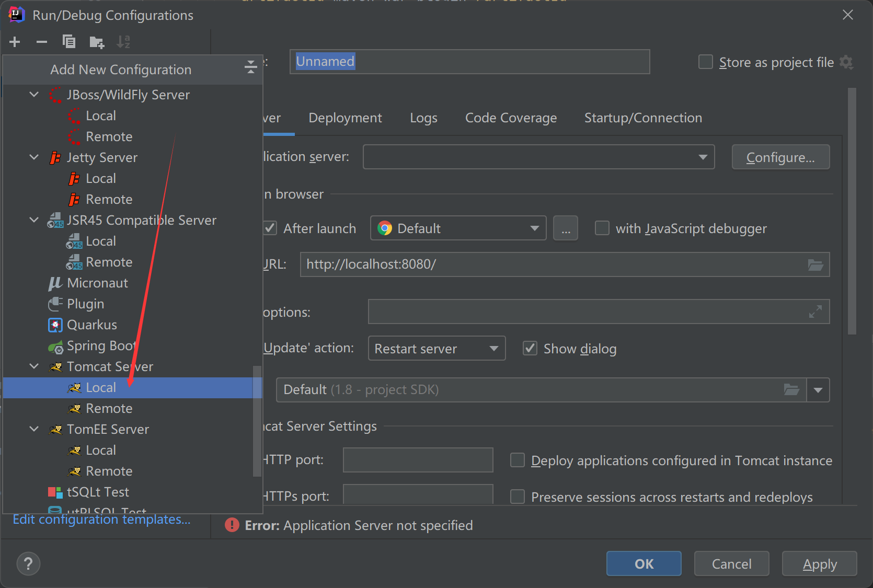Click the Add configuration plus icon
873x588 pixels.
click(15, 42)
